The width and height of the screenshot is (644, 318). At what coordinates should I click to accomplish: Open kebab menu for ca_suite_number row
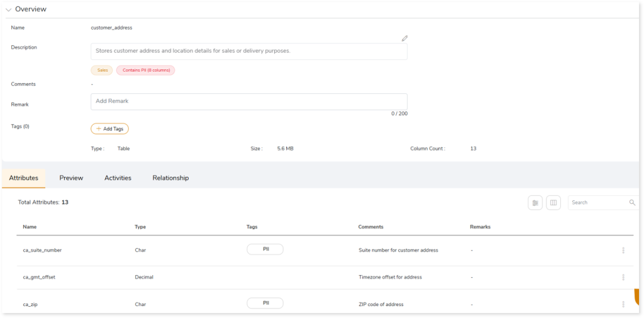click(623, 250)
